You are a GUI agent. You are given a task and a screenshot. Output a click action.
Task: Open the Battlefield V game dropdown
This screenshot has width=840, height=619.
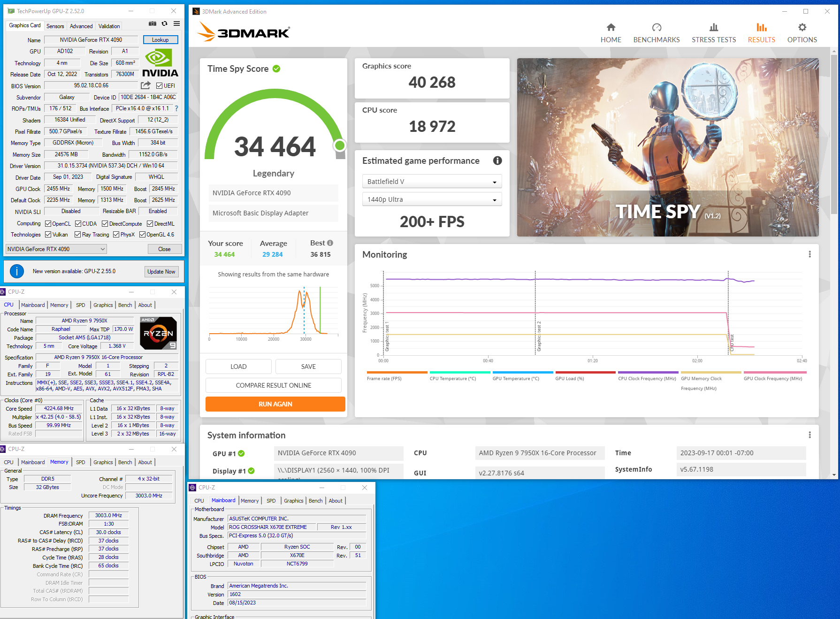(x=432, y=182)
